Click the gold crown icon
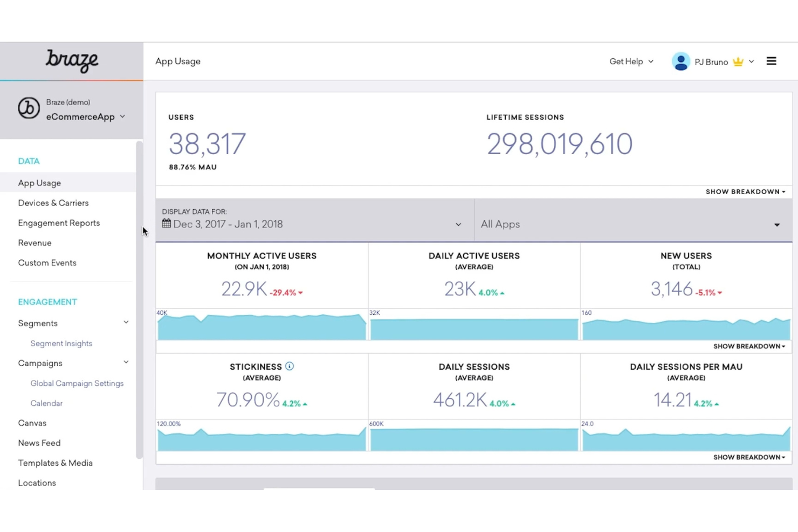The width and height of the screenshot is (798, 532). click(738, 61)
